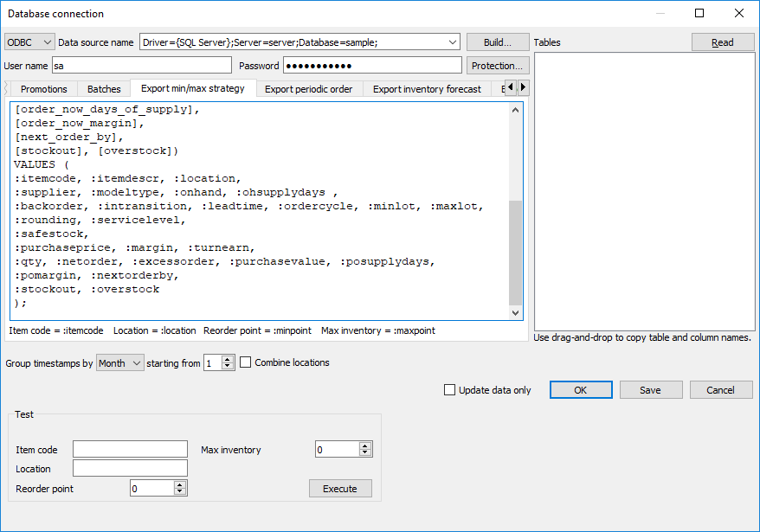Expand the Data source name dropdown
Image resolution: width=760 pixels, height=532 pixels.
[x=454, y=42]
